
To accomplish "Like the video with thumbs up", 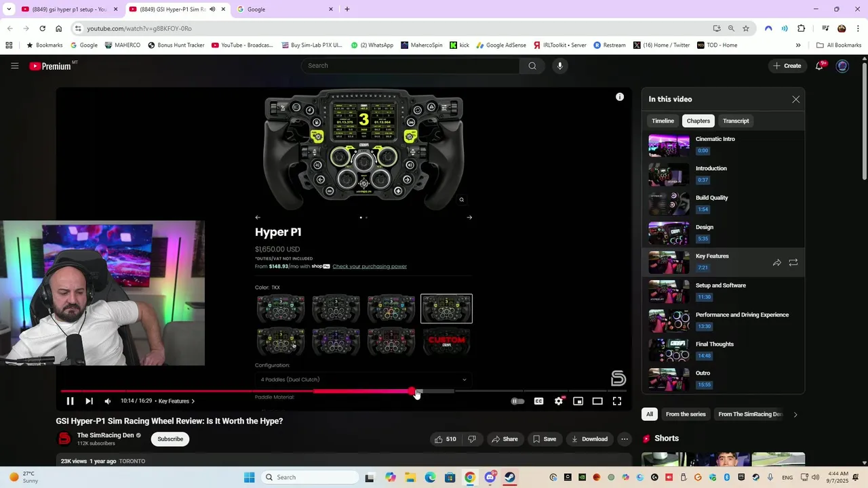I will 445,439.
